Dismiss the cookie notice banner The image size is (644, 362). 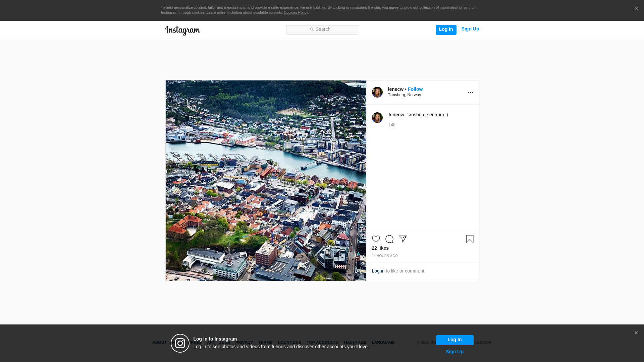[636, 9]
